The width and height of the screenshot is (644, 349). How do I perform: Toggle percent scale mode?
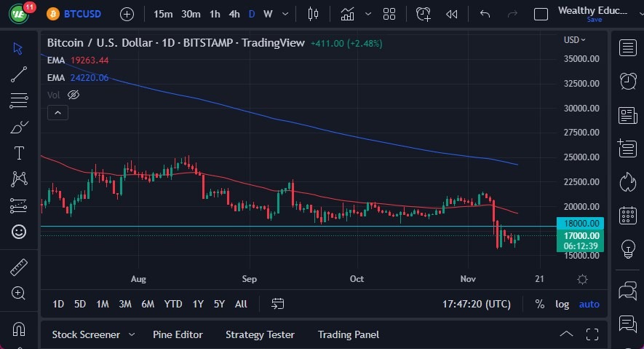540,305
